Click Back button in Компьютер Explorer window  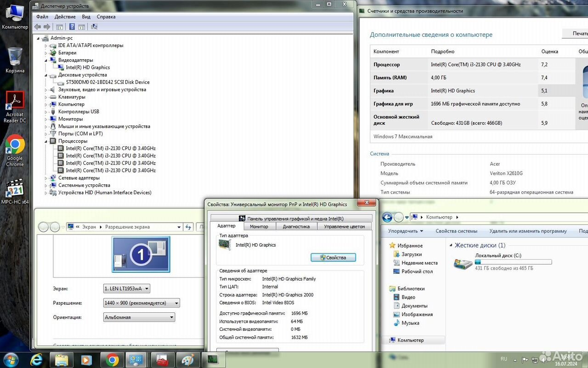[x=387, y=217]
